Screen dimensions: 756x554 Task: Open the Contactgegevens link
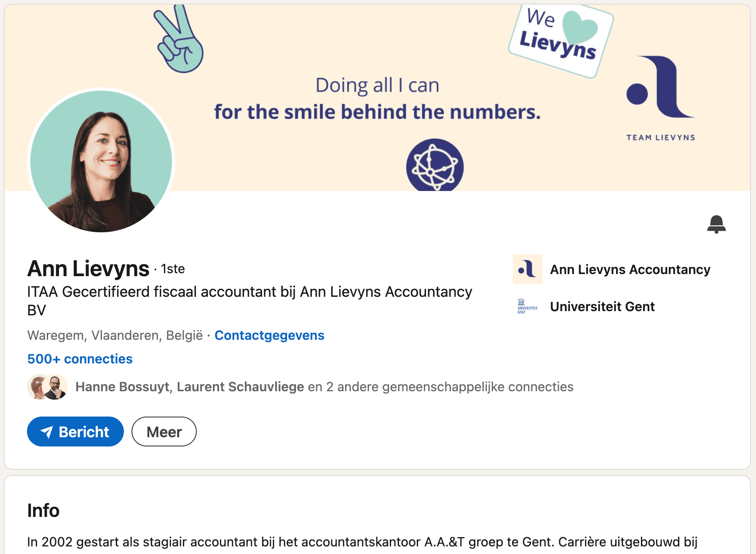(x=269, y=335)
